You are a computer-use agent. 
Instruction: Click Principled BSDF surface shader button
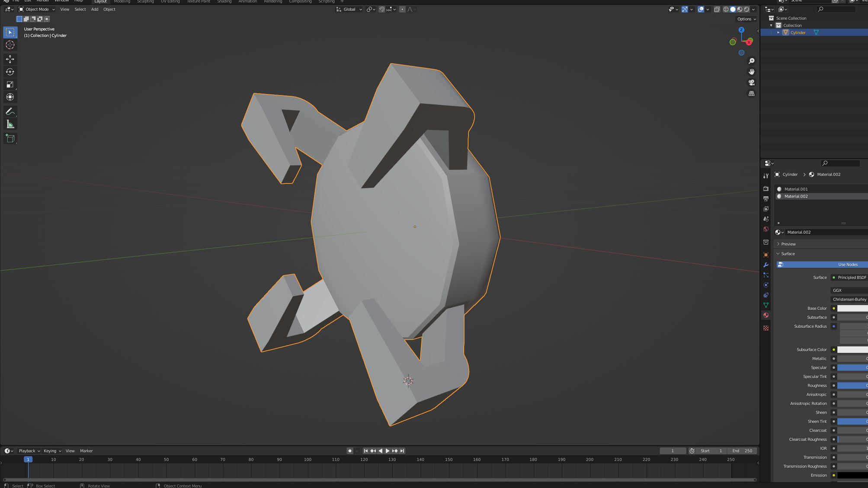tap(849, 277)
